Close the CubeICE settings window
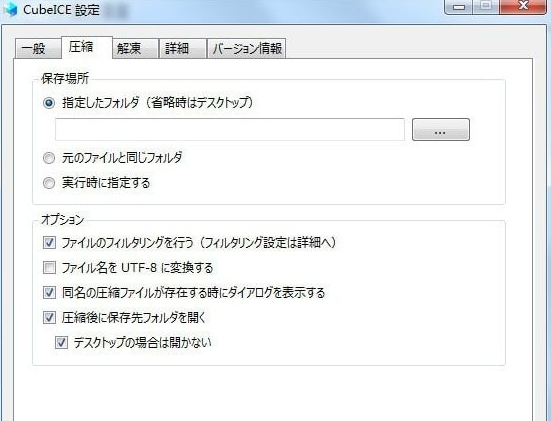The width and height of the screenshot is (551, 421). coord(523,6)
